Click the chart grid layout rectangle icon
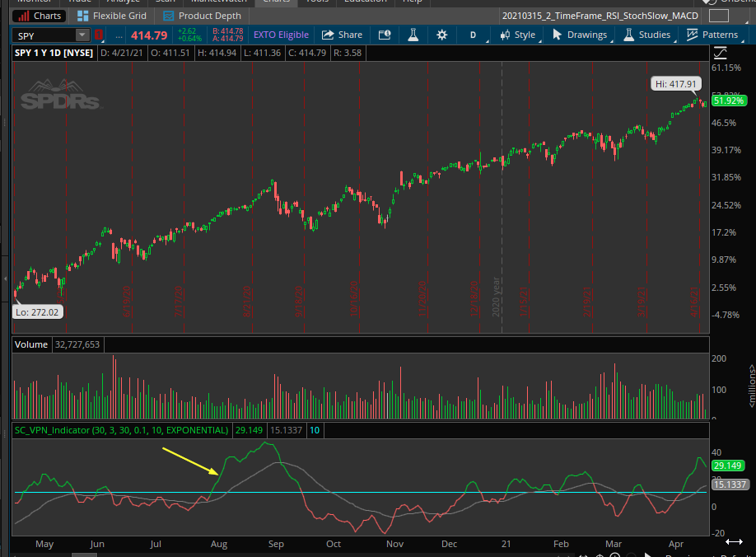The image size is (756, 557). point(718,16)
